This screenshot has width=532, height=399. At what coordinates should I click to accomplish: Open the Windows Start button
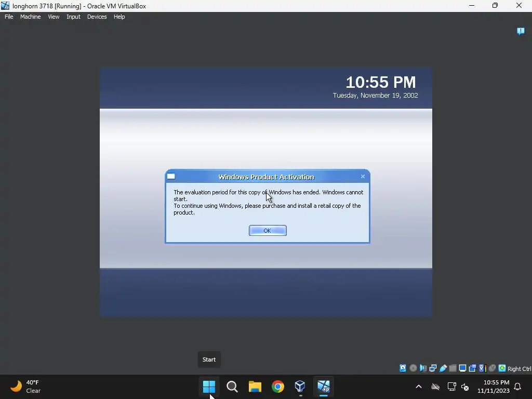coord(209,387)
